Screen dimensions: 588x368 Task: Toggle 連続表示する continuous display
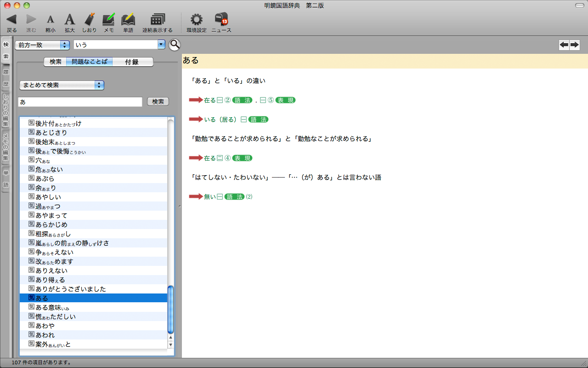[x=158, y=19]
